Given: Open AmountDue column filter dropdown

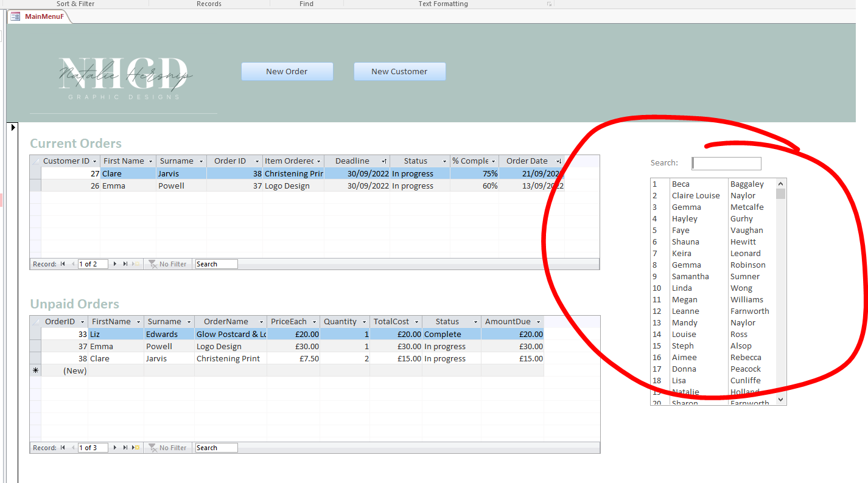Looking at the screenshot, I should click(x=538, y=322).
